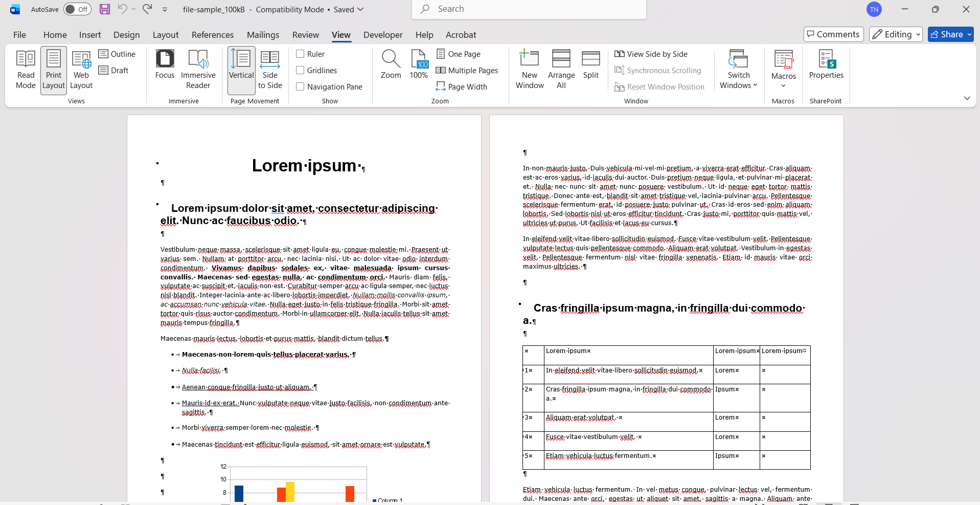Open Customize Quick Access Toolbar dropdown
Viewport: 980px width, 505px height.
point(165,9)
